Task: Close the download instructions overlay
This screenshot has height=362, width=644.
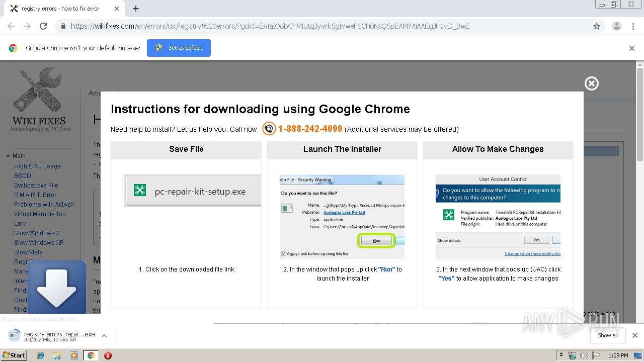Action: pos(592,83)
